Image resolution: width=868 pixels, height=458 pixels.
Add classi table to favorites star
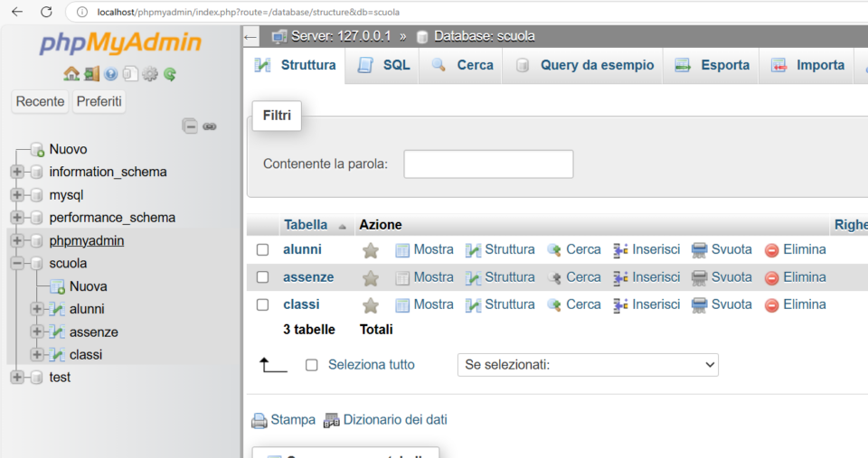[371, 305]
